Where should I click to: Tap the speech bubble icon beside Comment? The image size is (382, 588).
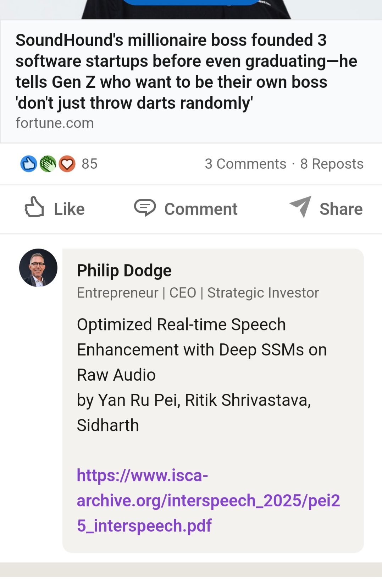coord(145,208)
